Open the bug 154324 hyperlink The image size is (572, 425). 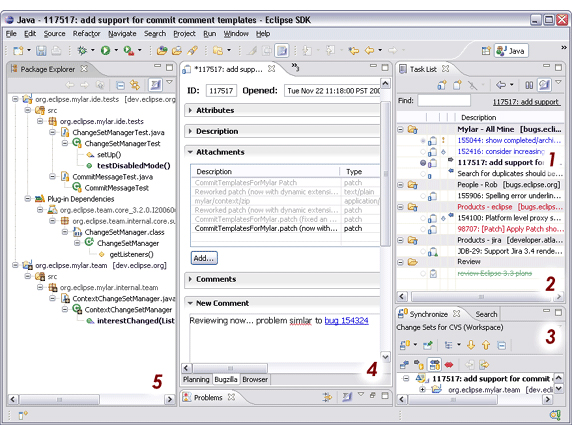pos(346,321)
